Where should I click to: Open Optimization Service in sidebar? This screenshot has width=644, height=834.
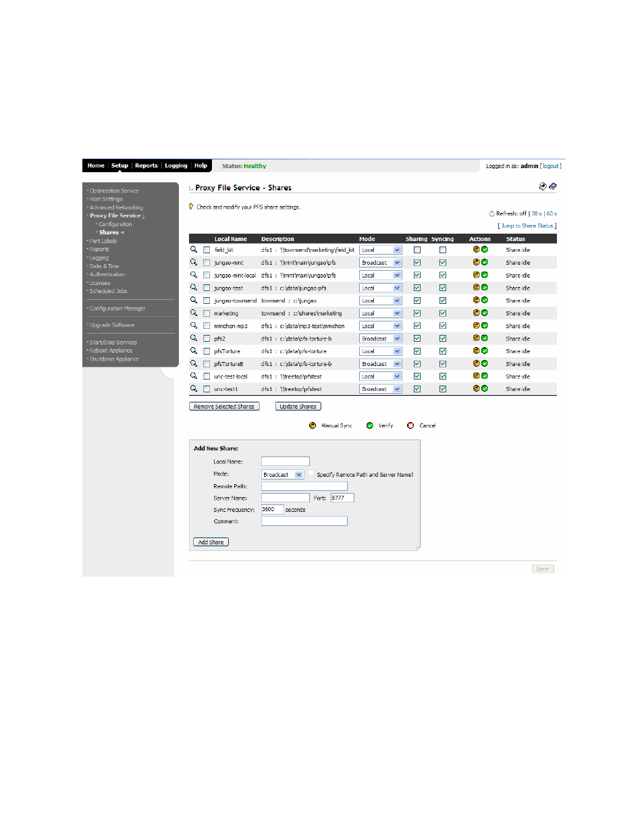(114, 191)
